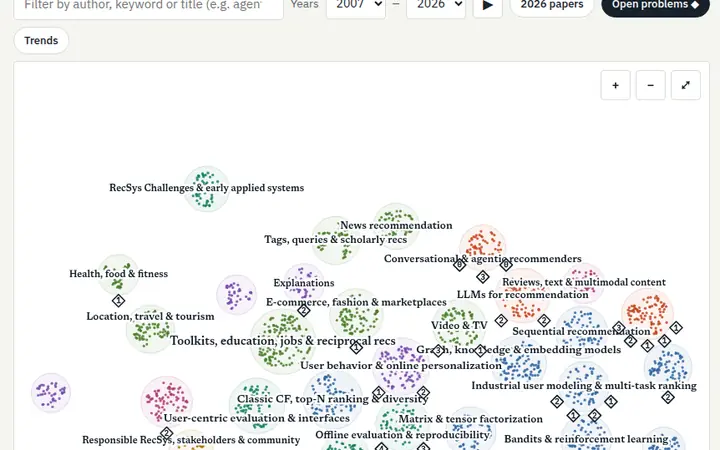Select the 'Tags, queries & scholarly recs' label
The image size is (720, 450).
point(336,240)
